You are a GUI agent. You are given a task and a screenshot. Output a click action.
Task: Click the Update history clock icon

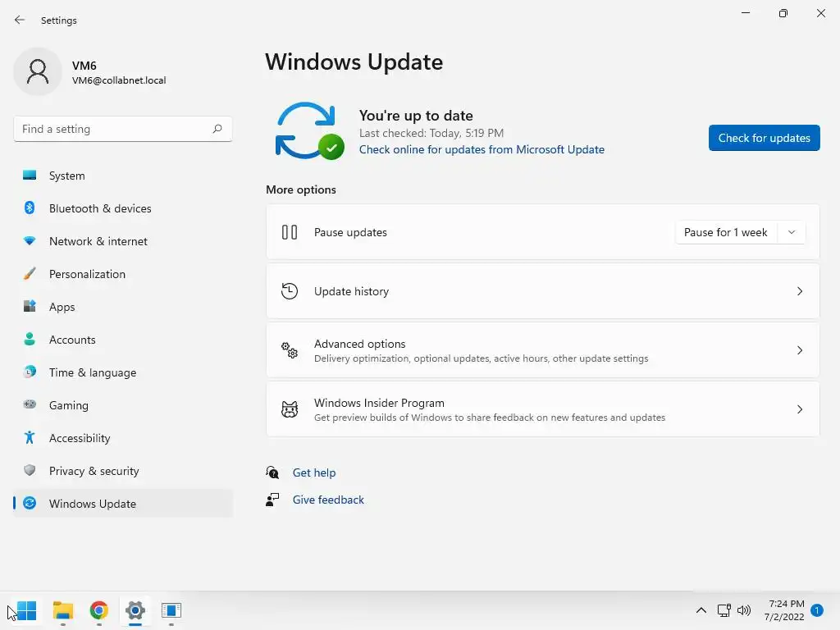(x=290, y=291)
